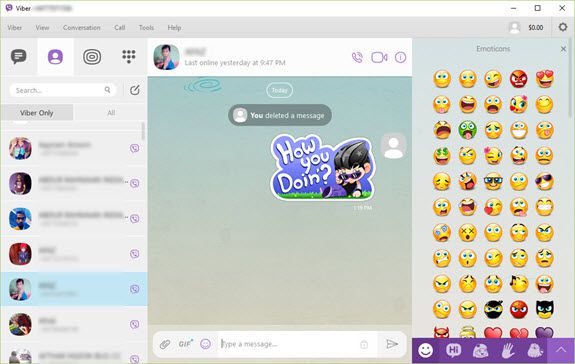Click the contacts Search field

[x=63, y=90]
